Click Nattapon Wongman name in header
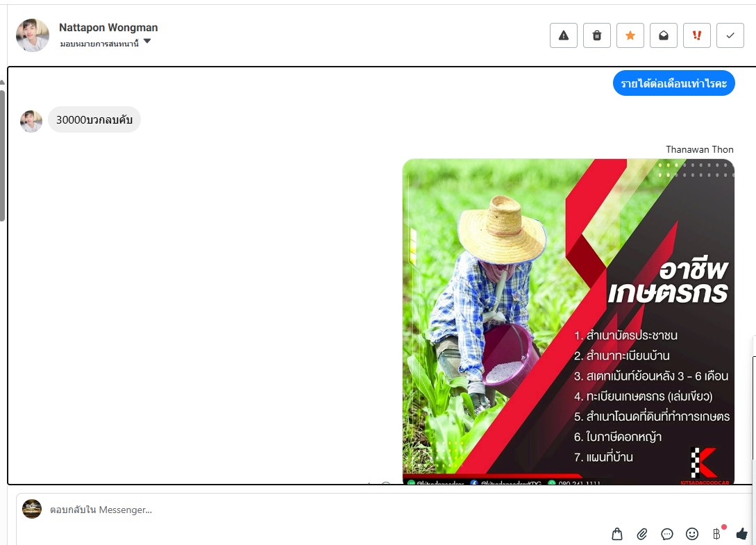This screenshot has width=756, height=545. tap(108, 28)
